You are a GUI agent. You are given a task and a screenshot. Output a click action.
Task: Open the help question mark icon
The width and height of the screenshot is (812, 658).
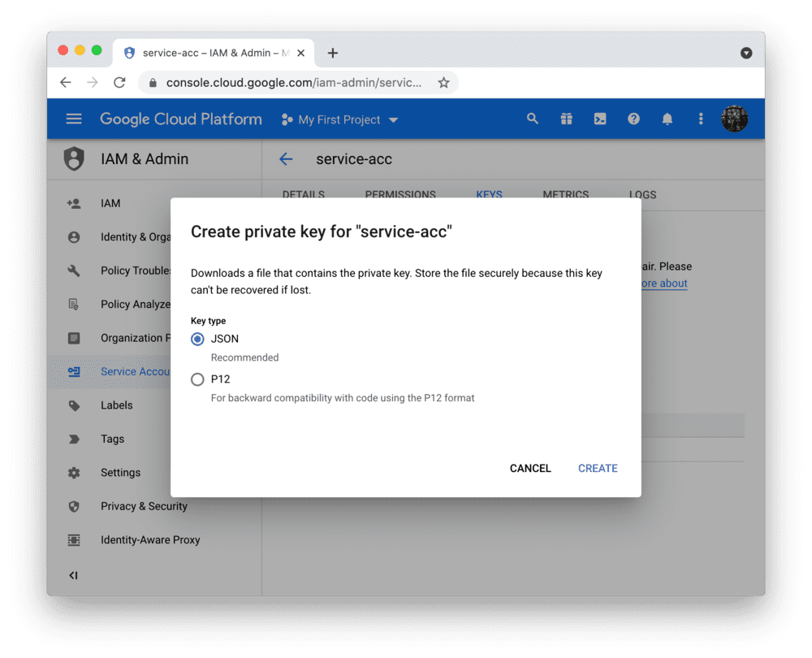pyautogui.click(x=633, y=119)
